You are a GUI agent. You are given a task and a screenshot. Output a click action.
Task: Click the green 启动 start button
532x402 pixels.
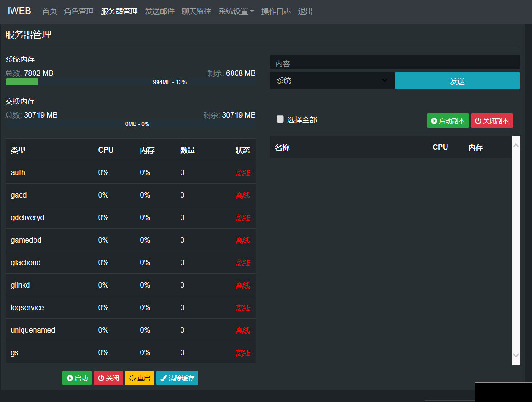tap(77, 378)
